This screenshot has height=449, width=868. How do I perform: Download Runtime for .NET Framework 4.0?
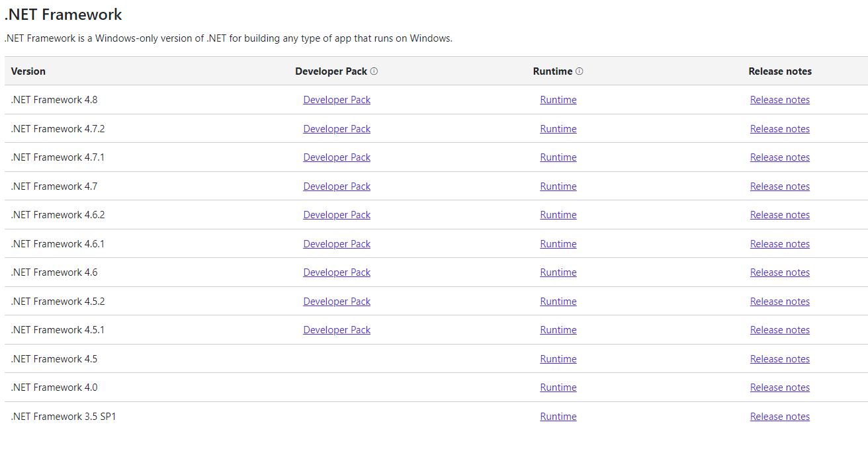(x=558, y=388)
